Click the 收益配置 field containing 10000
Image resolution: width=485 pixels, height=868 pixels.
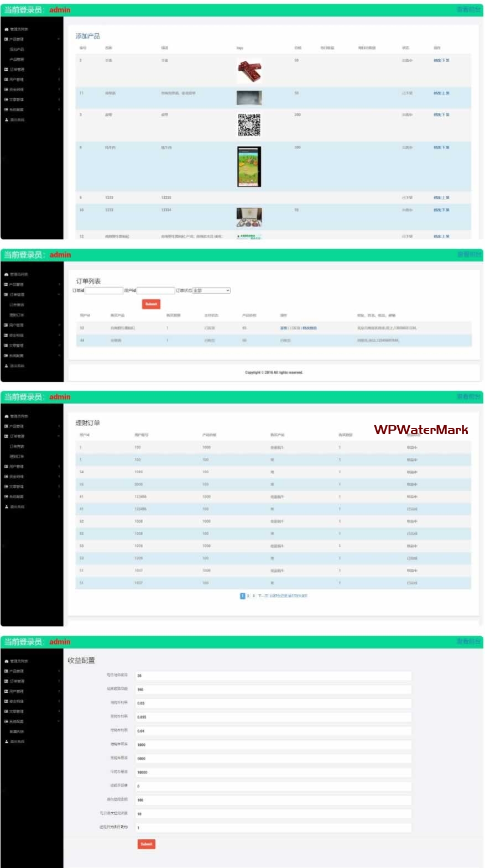(273, 772)
